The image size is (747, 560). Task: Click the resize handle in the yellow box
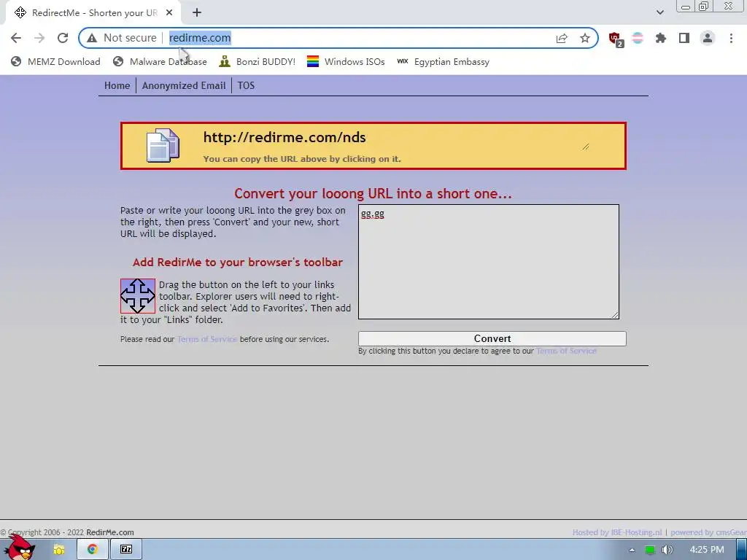(586, 147)
